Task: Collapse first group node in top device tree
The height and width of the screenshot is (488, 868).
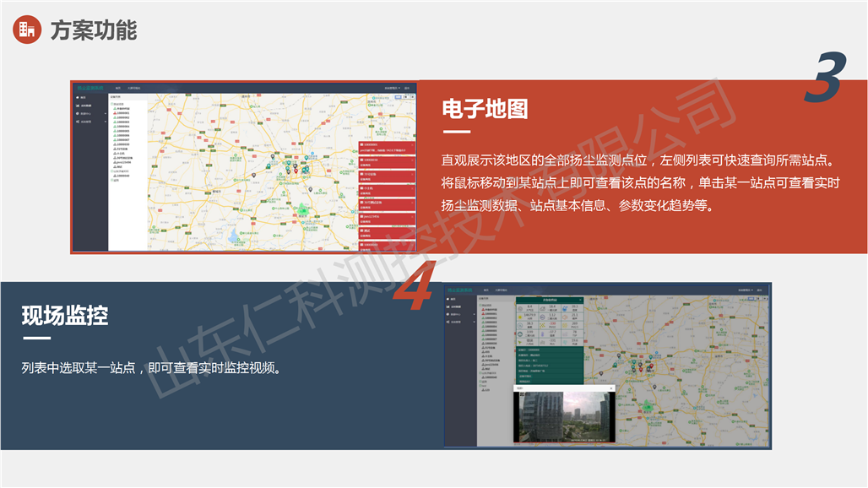Action: 111,104
